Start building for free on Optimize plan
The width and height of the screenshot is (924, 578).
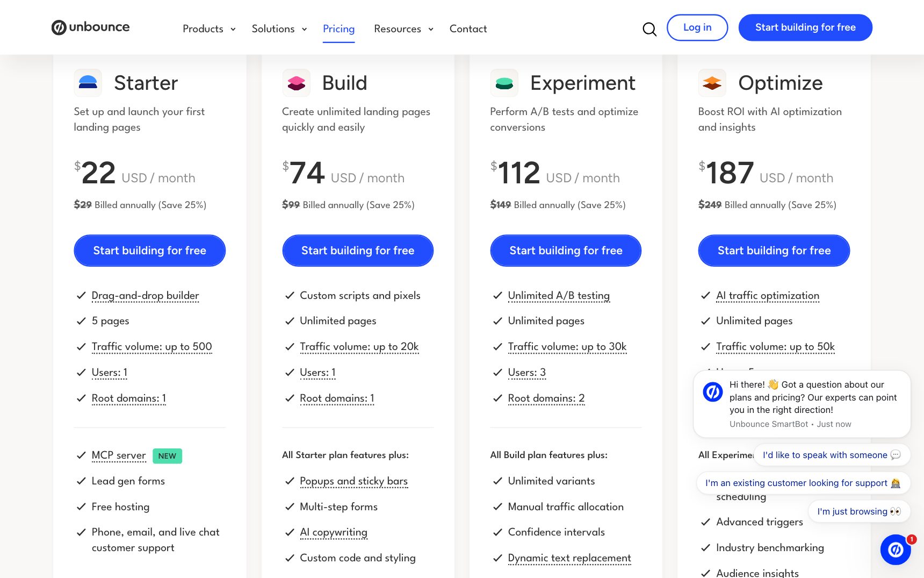774,251
